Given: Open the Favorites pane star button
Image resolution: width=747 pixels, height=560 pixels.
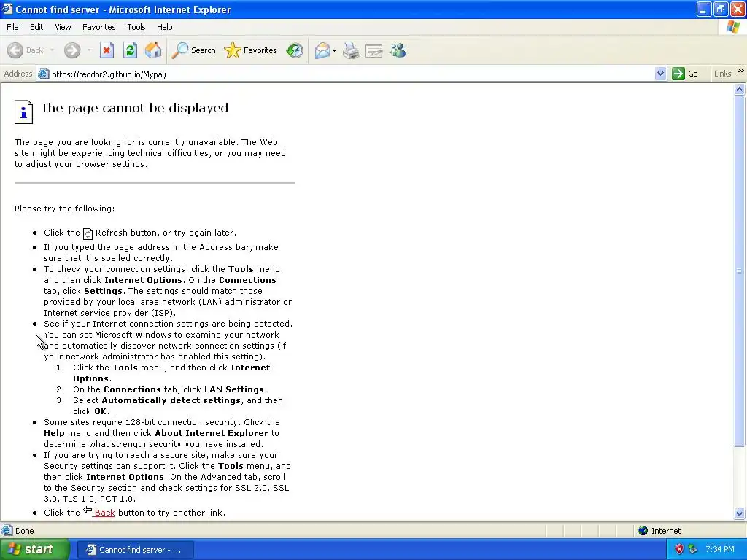Looking at the screenshot, I should pos(250,50).
